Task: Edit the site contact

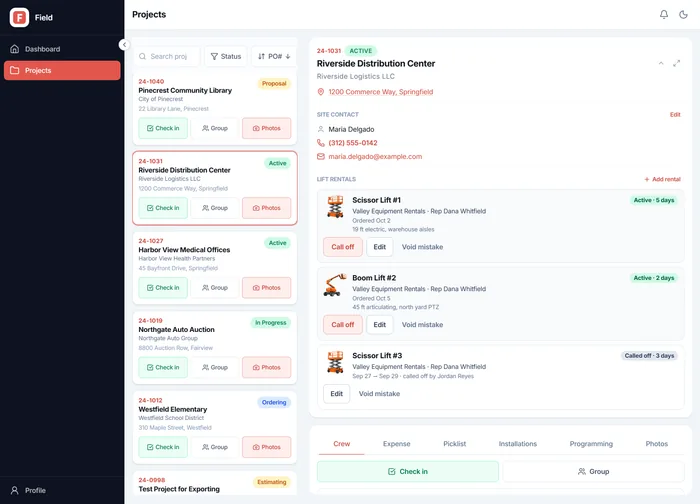Action: pos(675,115)
